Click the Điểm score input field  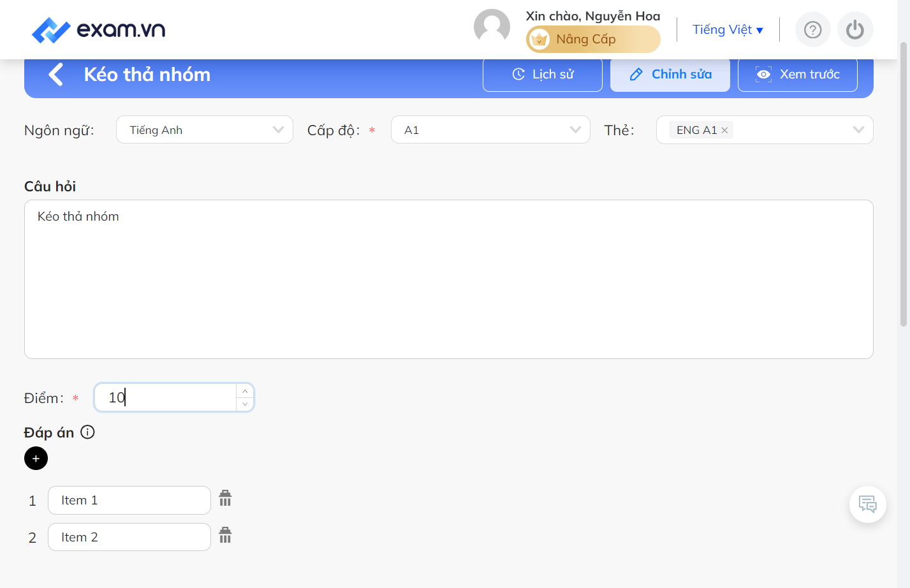click(166, 397)
